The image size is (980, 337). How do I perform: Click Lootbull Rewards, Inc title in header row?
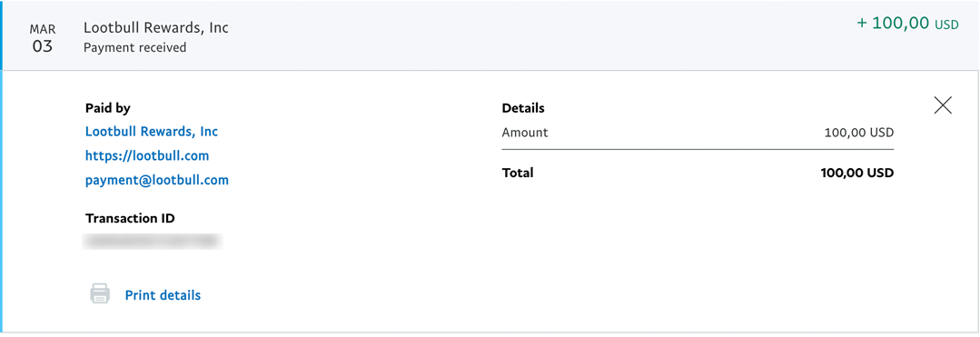point(156,28)
